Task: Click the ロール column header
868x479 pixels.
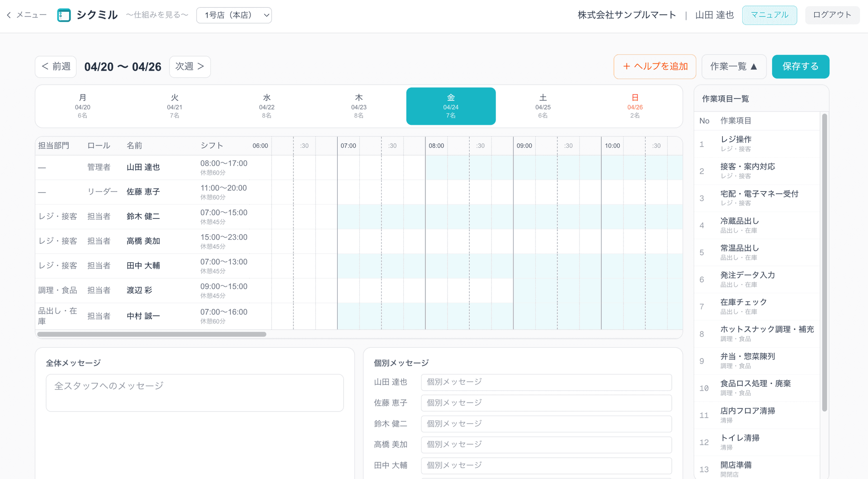Action: pos(99,146)
